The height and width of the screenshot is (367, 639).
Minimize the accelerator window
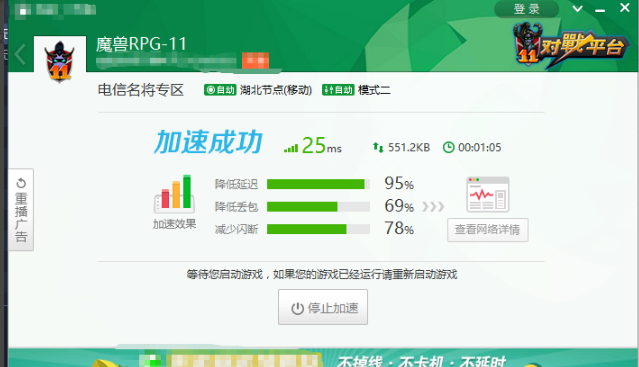600,10
